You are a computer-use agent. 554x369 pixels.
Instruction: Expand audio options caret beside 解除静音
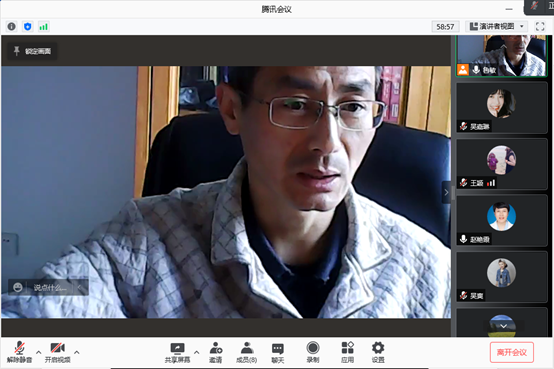pyautogui.click(x=38, y=352)
